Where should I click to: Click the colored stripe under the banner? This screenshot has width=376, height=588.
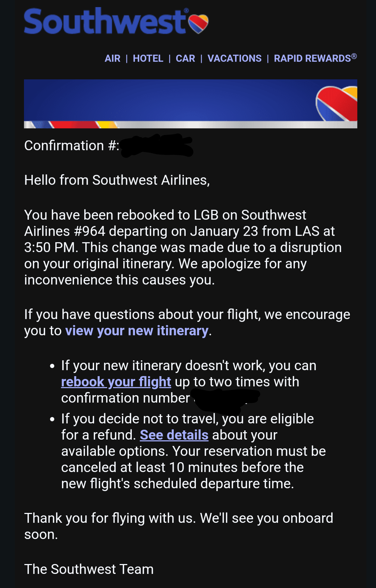pyautogui.click(x=191, y=124)
